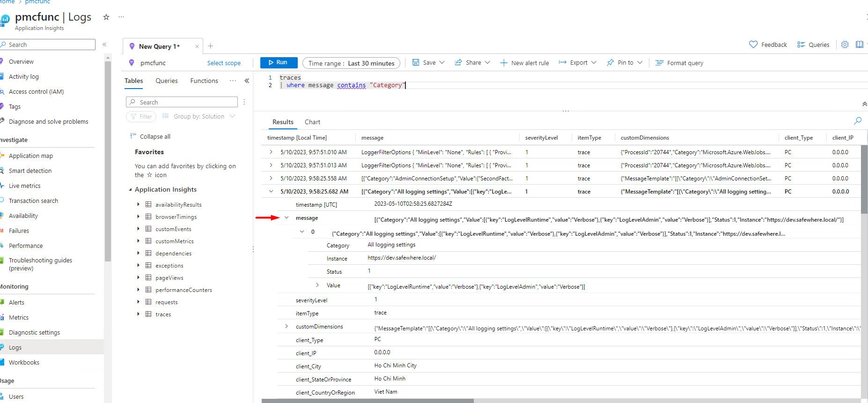Click the Save disk icon
Viewport: 868px width, 403px height.
point(416,62)
